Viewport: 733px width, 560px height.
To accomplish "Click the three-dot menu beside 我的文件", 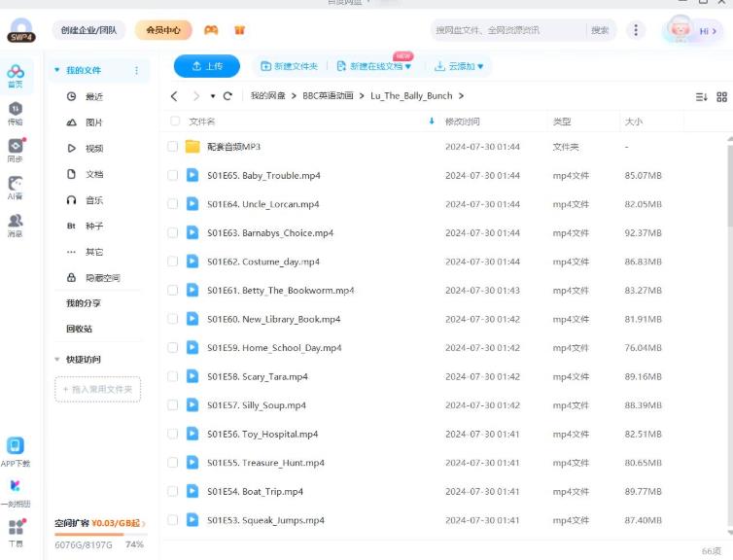I will (x=136, y=70).
